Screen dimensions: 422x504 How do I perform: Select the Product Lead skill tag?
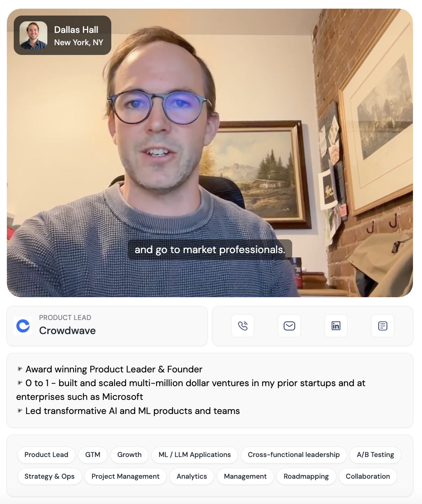[x=46, y=455]
